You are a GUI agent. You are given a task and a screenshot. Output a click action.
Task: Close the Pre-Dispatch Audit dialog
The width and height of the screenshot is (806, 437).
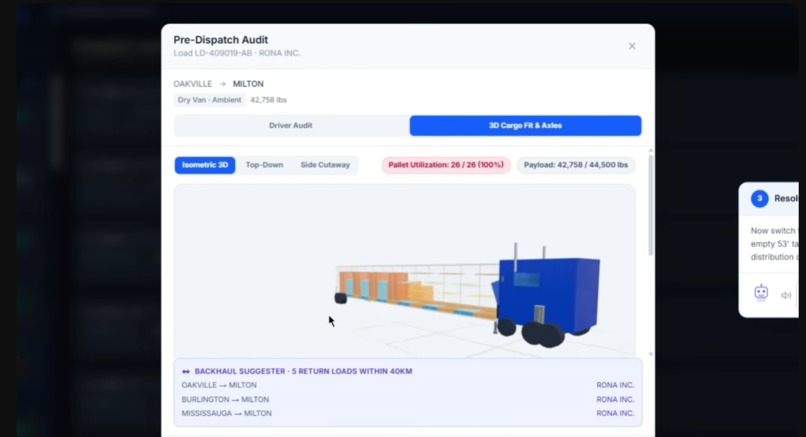point(632,46)
